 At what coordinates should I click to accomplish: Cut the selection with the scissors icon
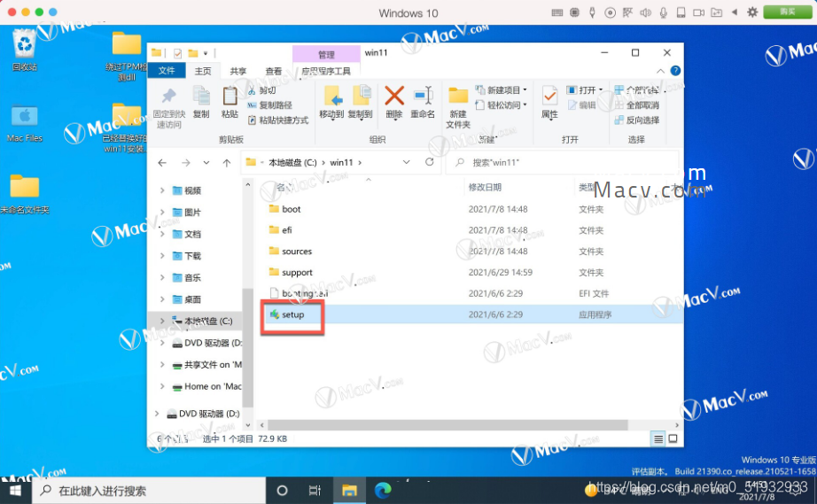[262, 90]
